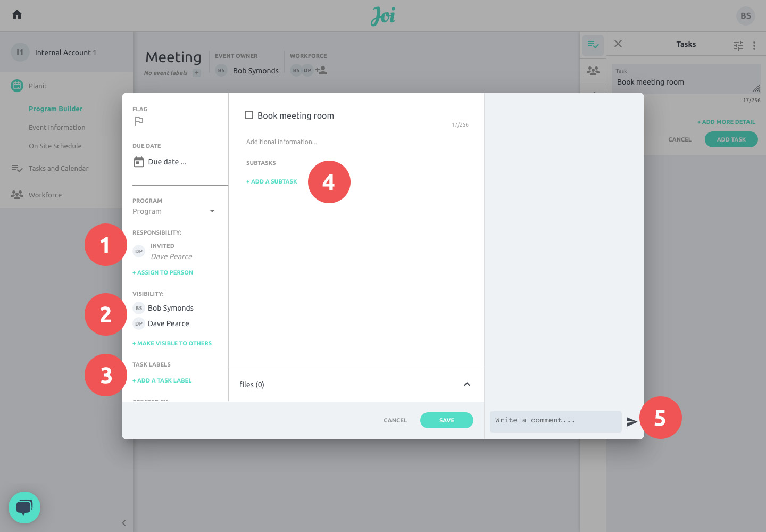
Task: Click Assign to Person link
Action: [163, 272]
